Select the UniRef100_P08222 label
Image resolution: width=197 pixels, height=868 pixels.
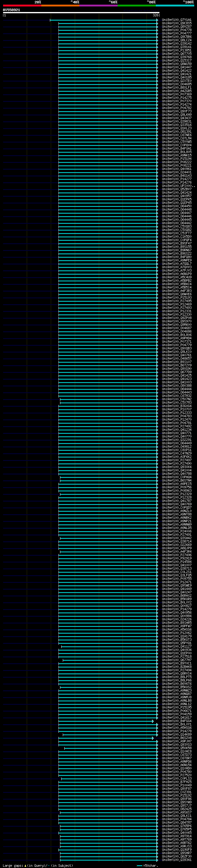pos(176,162)
